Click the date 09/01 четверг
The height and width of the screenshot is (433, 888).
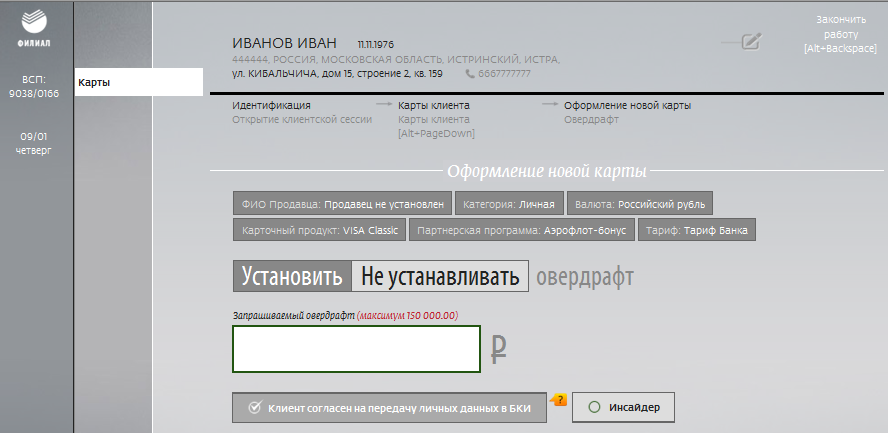click(34, 144)
